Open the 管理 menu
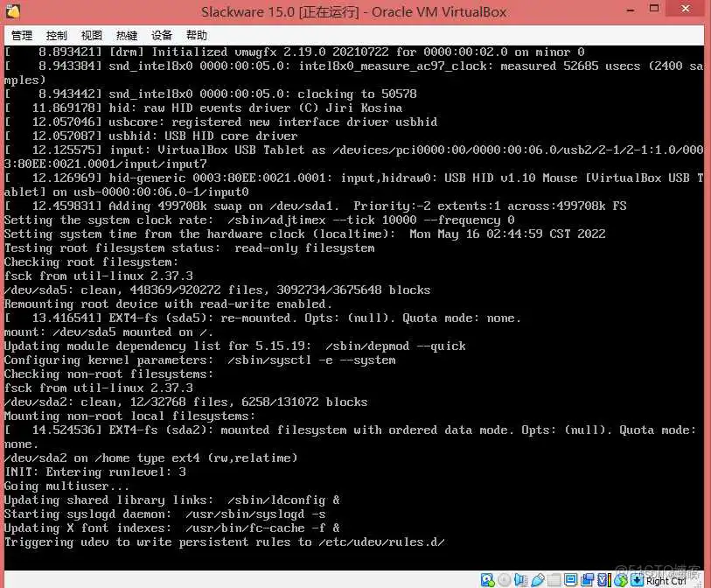Screen dimensions: 711x588 tap(22, 36)
